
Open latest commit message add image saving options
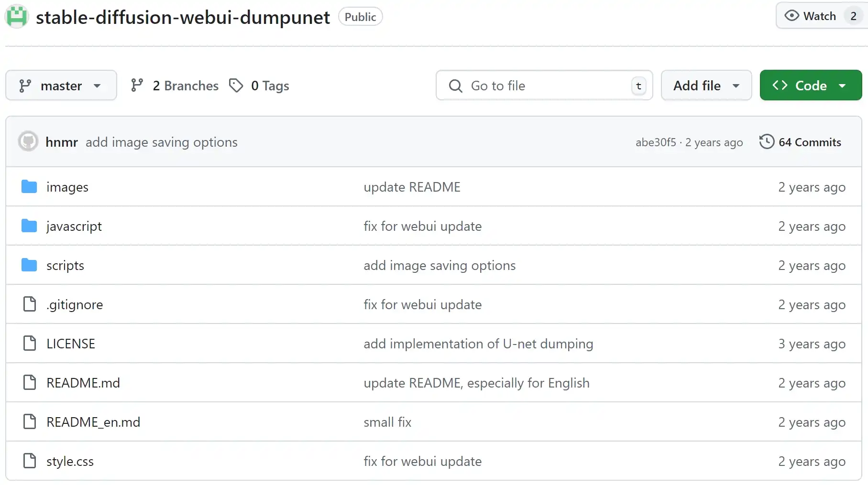162,142
